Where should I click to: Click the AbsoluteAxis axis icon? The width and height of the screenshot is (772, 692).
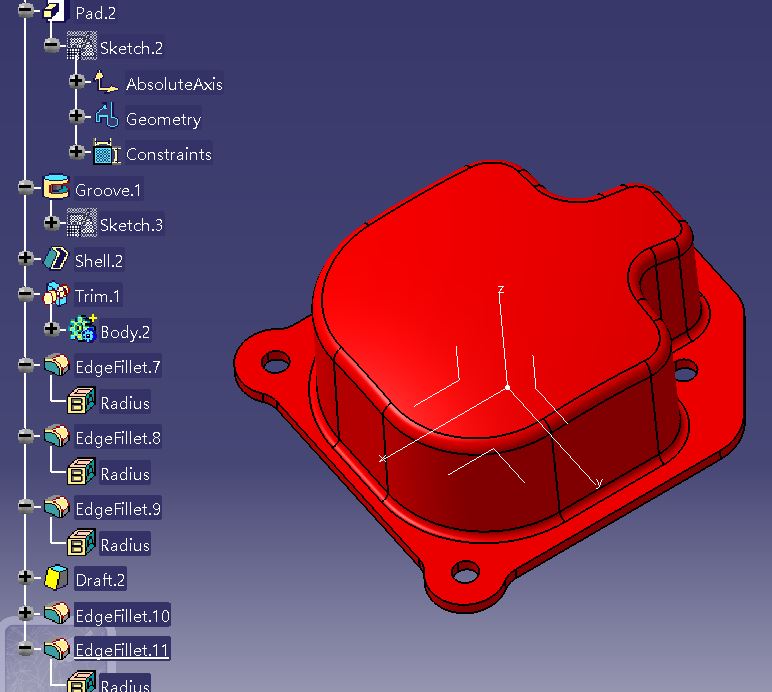coord(106,82)
